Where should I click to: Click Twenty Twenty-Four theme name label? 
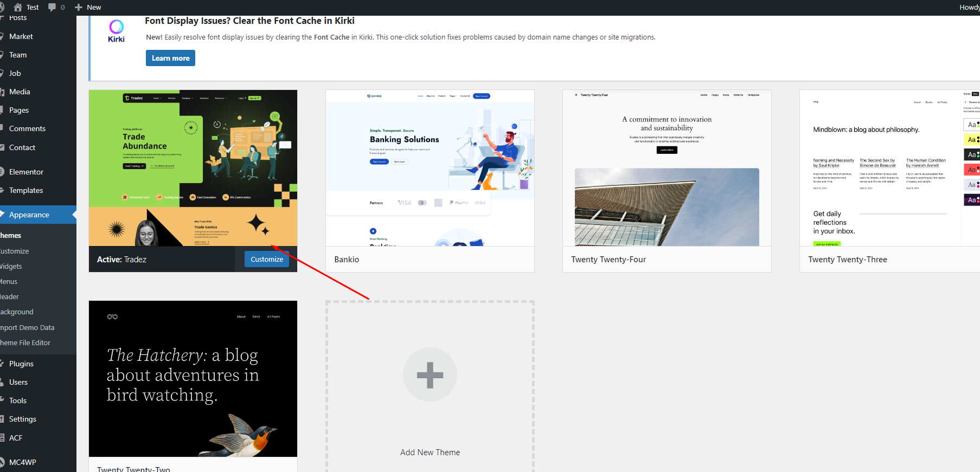[609, 260]
